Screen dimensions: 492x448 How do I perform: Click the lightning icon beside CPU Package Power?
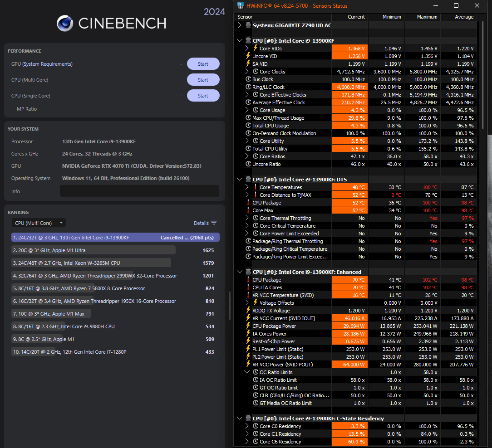(x=248, y=326)
